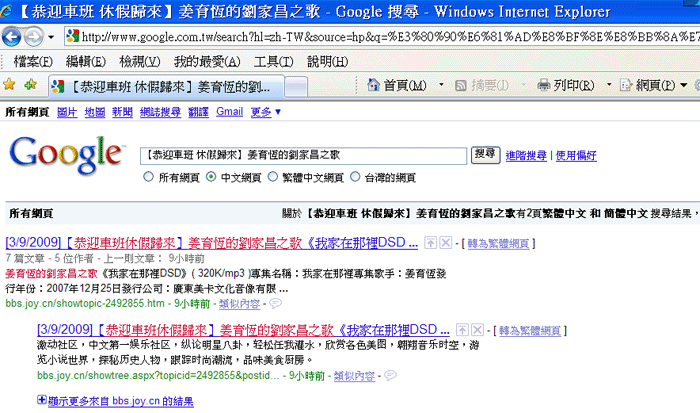Screen dimensions: 700x413
Task: Click the 翻譯 link
Action: (198, 112)
